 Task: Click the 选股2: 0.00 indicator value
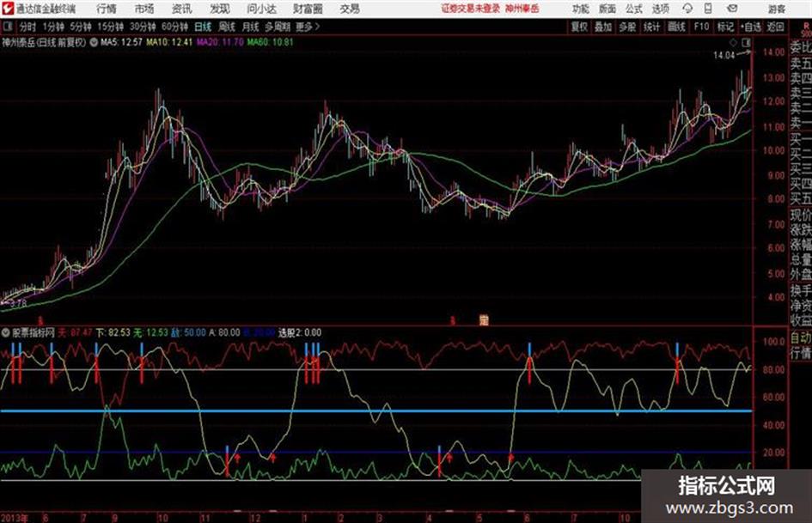tap(300, 332)
